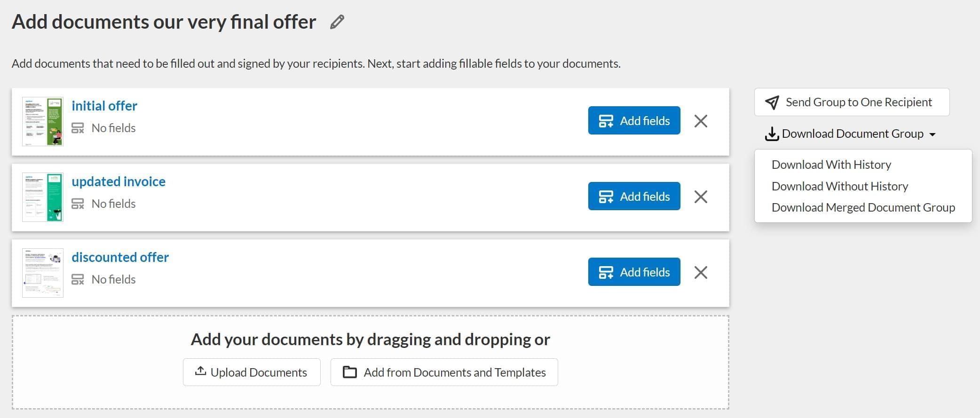Remove the initial offer document
The image size is (980, 418).
[701, 121]
